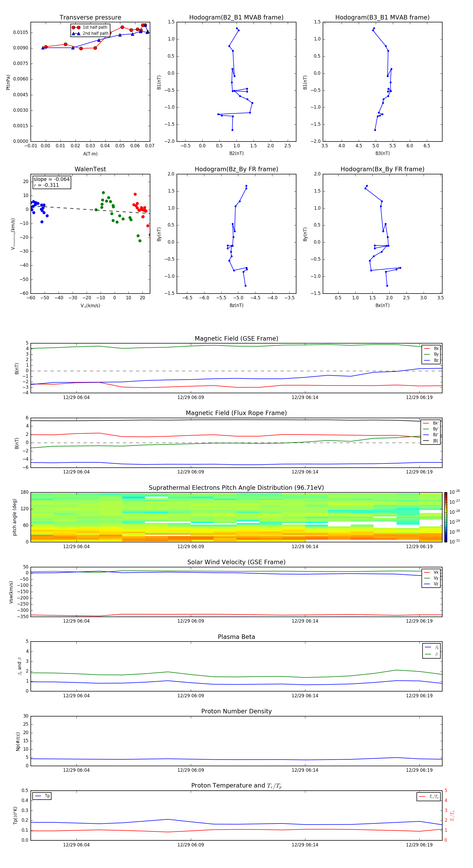This screenshot has height=868, width=473.
Task: Click the 'B3(nT)' x-axis label
Action: (x=382, y=153)
